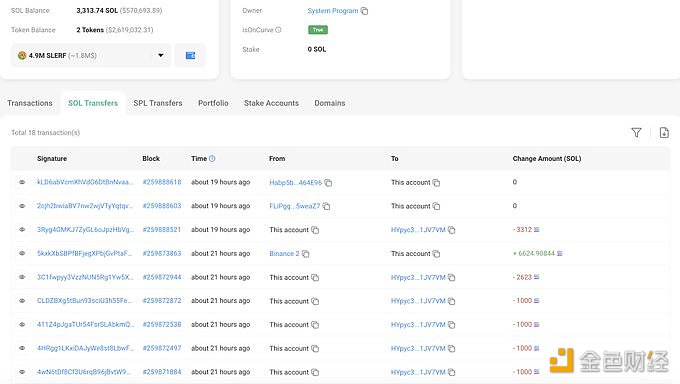Image resolution: width=680 pixels, height=384 pixels.
Task: Copy 'This account' sender in #259872538 row
Action: (315, 325)
